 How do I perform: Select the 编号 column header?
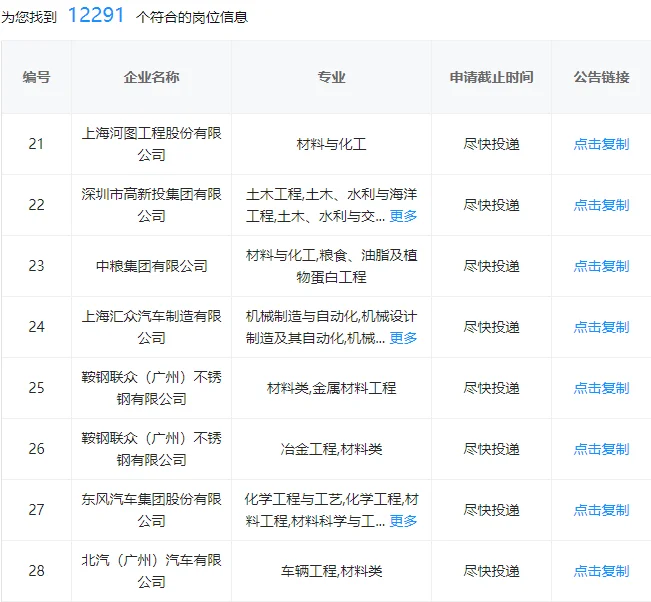(x=36, y=77)
